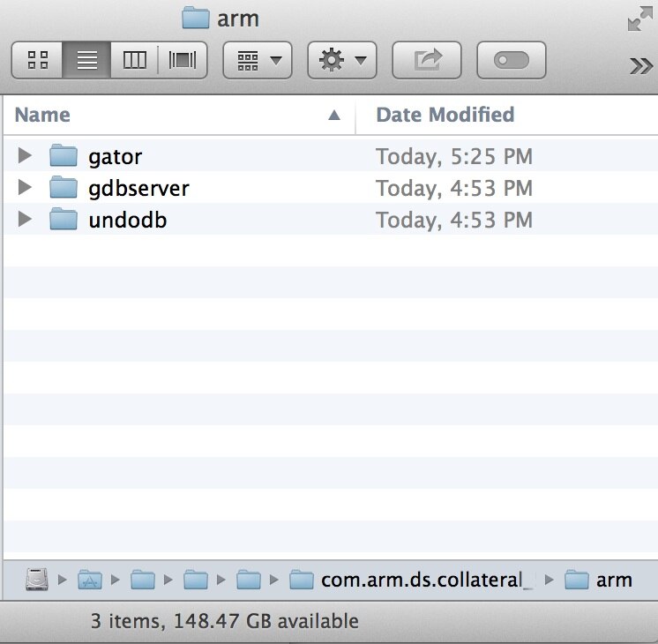Expand the undodb folder disclosure triangle
Image resolution: width=658 pixels, height=644 pixels.
(25, 220)
